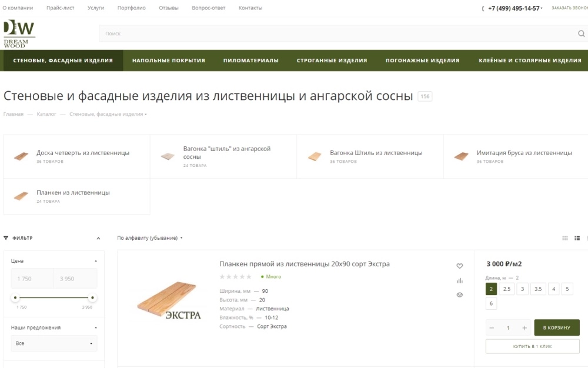This screenshot has height=368, width=588.
Task: Select length 3.5 option
Action: pos(538,289)
